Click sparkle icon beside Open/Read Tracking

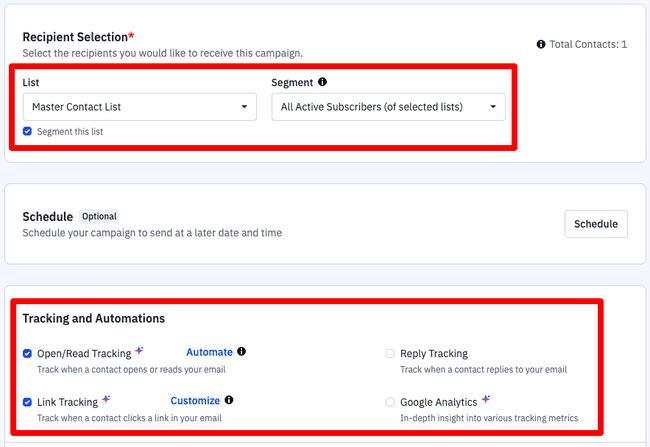pyautogui.click(x=140, y=351)
